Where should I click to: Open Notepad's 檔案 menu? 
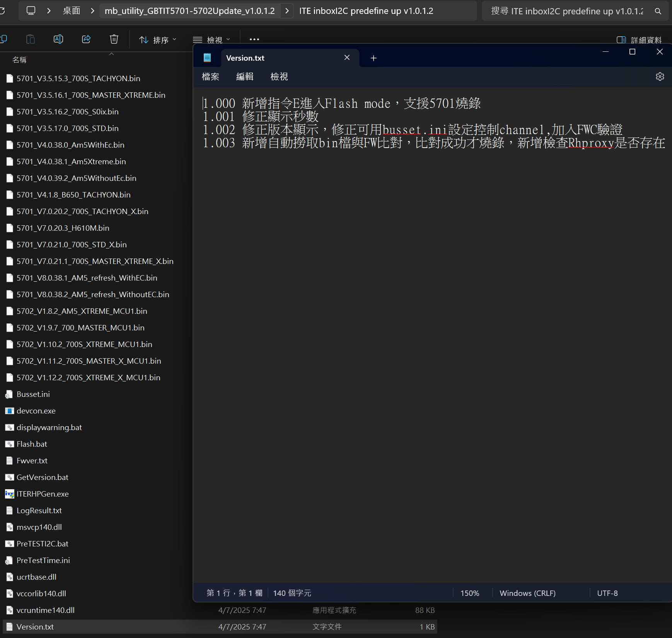click(210, 77)
